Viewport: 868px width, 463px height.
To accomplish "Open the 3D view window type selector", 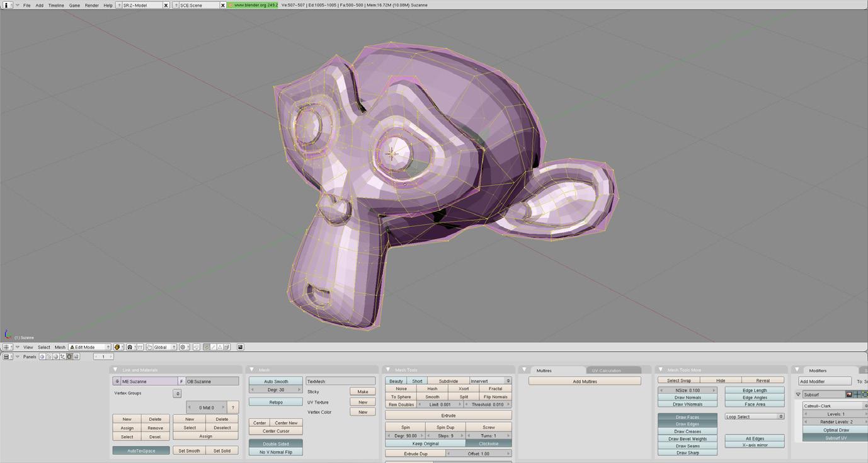I will coord(8,347).
